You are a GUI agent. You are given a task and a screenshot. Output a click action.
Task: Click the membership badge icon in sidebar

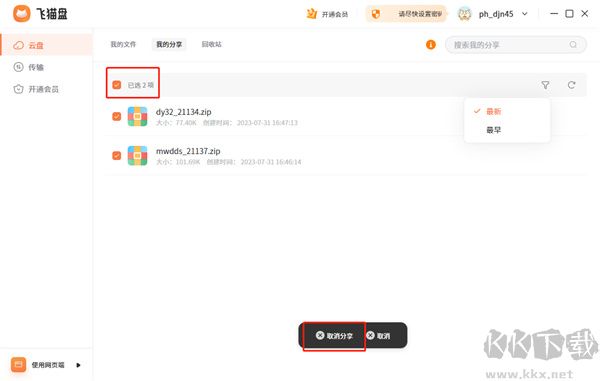[18, 89]
